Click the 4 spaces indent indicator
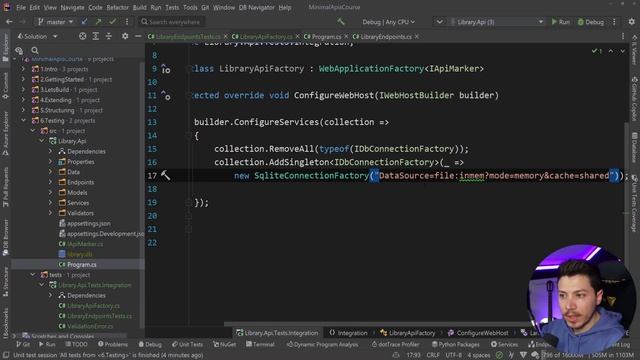The image size is (640, 360). 479,355
